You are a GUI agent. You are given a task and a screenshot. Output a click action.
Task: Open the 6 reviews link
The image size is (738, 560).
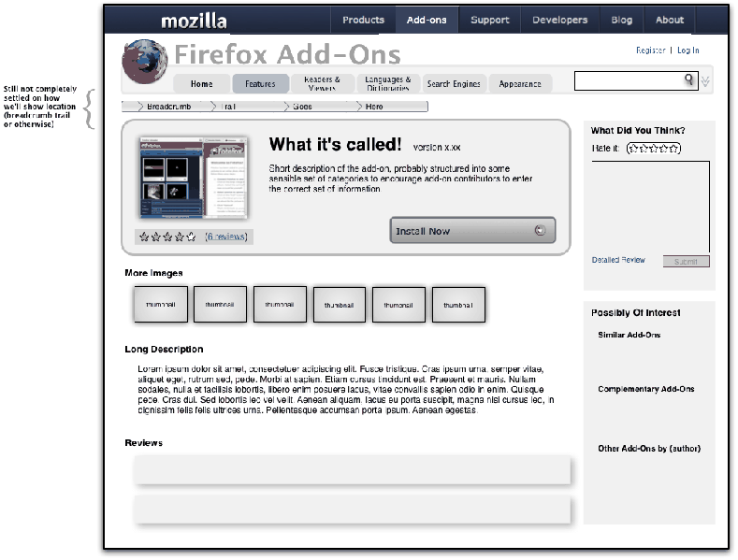226,237
